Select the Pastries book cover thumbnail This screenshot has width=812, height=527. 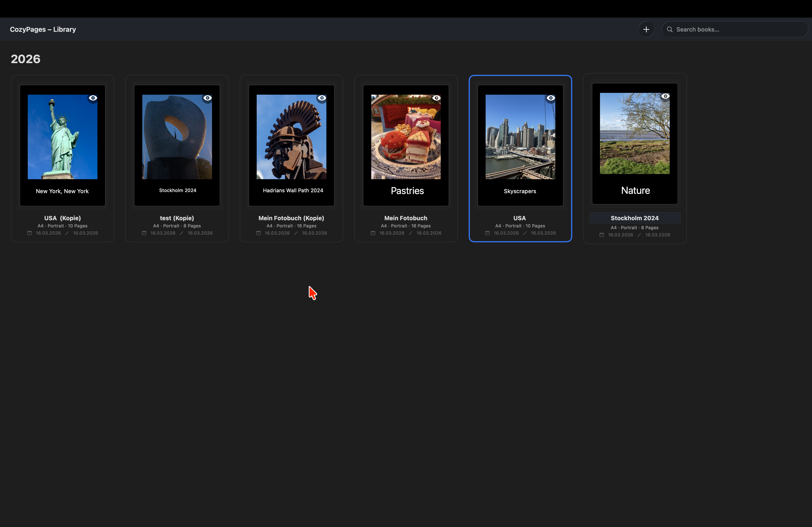[406, 137]
